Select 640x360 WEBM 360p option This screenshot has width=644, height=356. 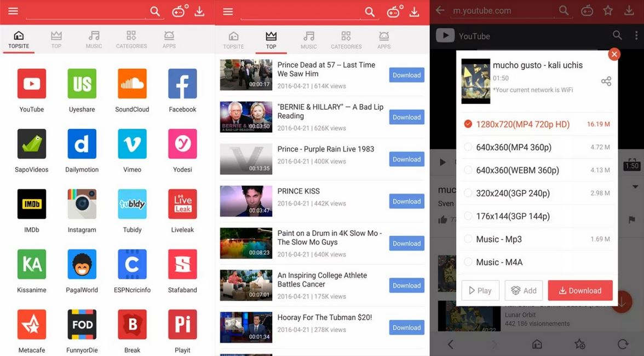coord(537,170)
